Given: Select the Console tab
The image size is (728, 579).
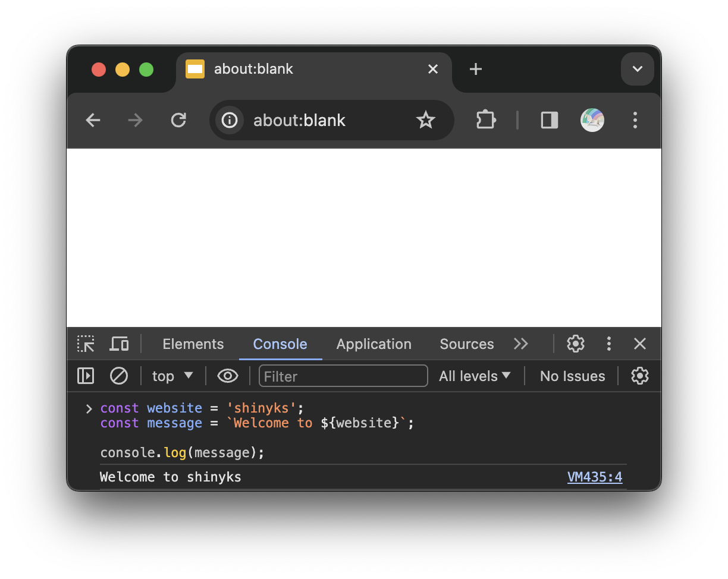Looking at the screenshot, I should (x=280, y=344).
